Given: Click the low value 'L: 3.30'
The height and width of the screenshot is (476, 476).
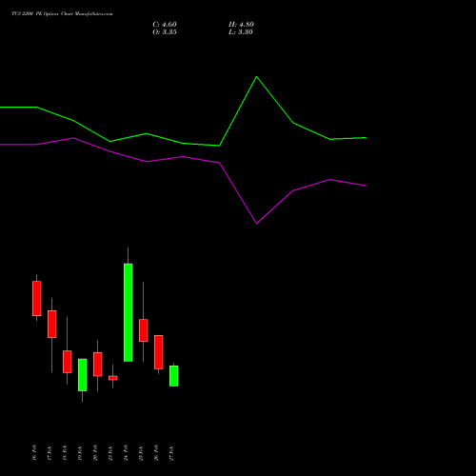Looking at the screenshot, I should [241, 32].
